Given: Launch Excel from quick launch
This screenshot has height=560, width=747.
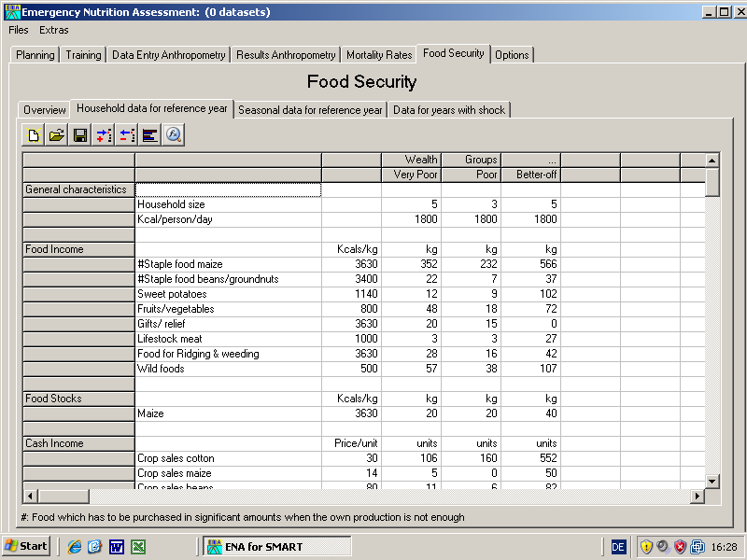Looking at the screenshot, I should (138, 547).
